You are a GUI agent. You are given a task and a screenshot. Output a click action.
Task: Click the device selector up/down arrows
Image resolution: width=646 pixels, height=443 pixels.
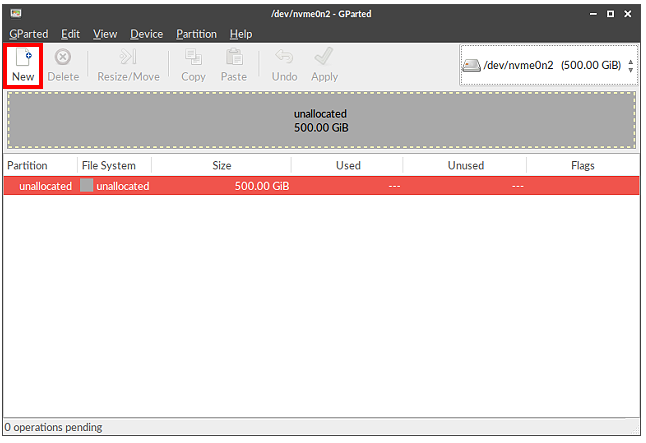(x=630, y=66)
